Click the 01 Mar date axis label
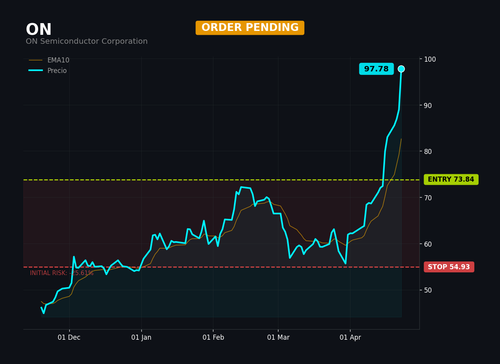Image resolution: width=500 pixels, height=364 pixels. click(x=278, y=337)
